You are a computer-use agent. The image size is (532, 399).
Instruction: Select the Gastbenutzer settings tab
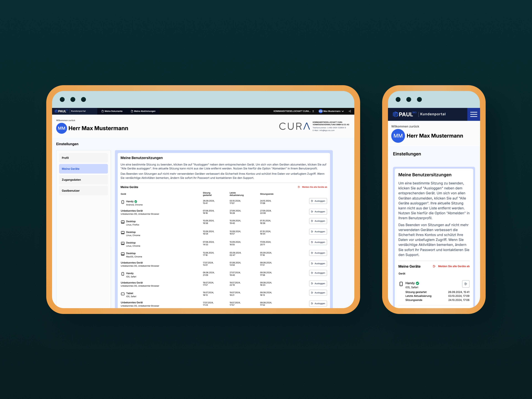coord(83,190)
